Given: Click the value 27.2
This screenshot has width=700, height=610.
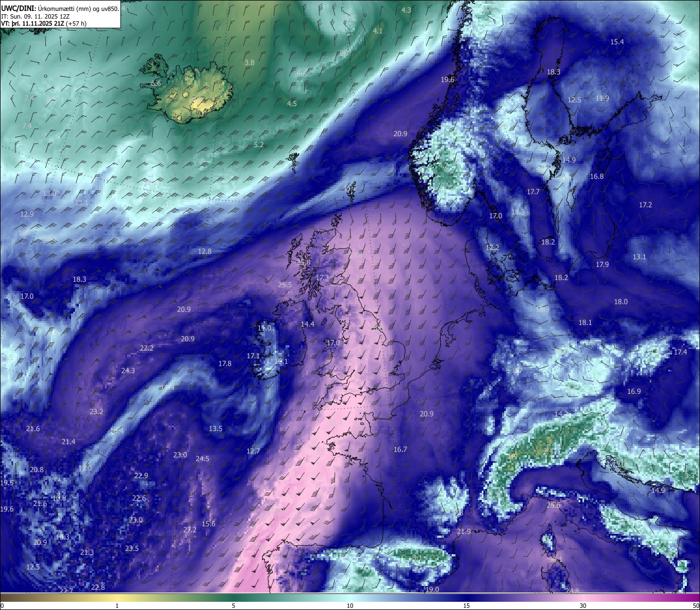Looking at the screenshot, I should click(x=190, y=530).
